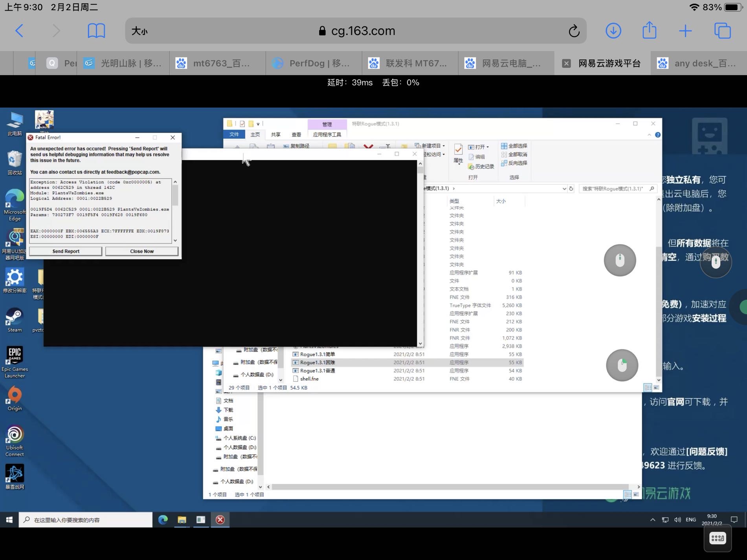Image resolution: width=747 pixels, height=560 pixels.
Task: Open 属性 properties button
Action: (458, 154)
